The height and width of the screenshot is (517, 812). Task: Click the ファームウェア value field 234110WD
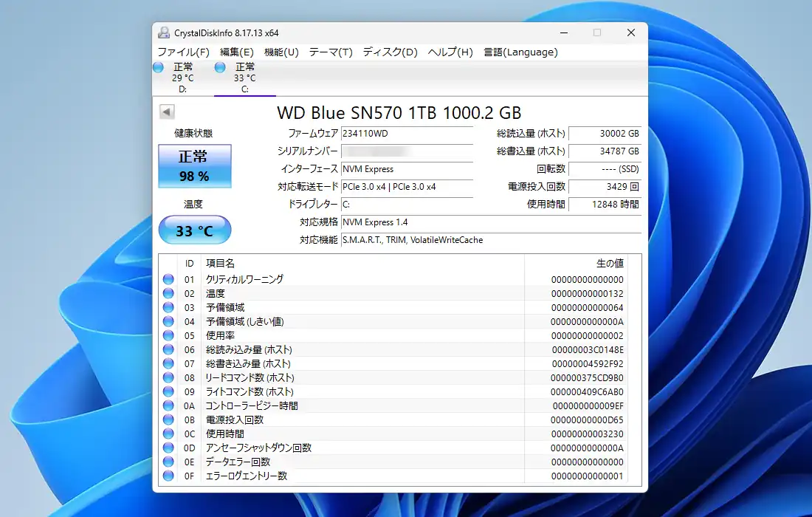(406, 134)
